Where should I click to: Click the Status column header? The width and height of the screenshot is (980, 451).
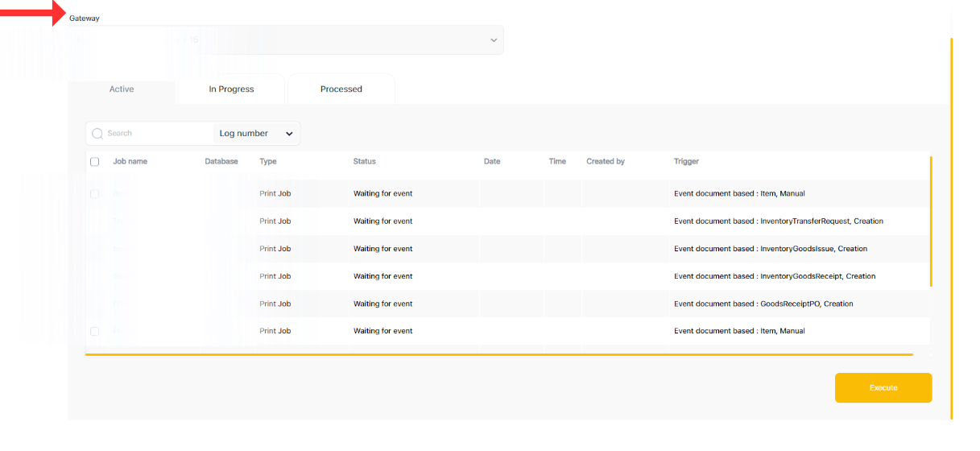[x=364, y=162]
